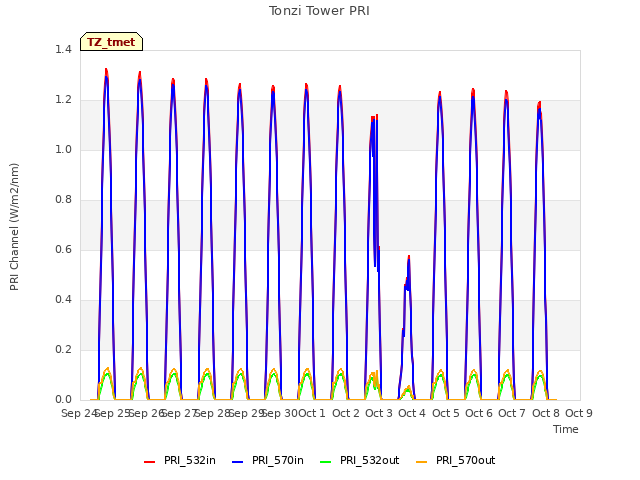Click the 1.0 y-axis tick label
This screenshot has width=640, height=480.
tap(63, 149)
